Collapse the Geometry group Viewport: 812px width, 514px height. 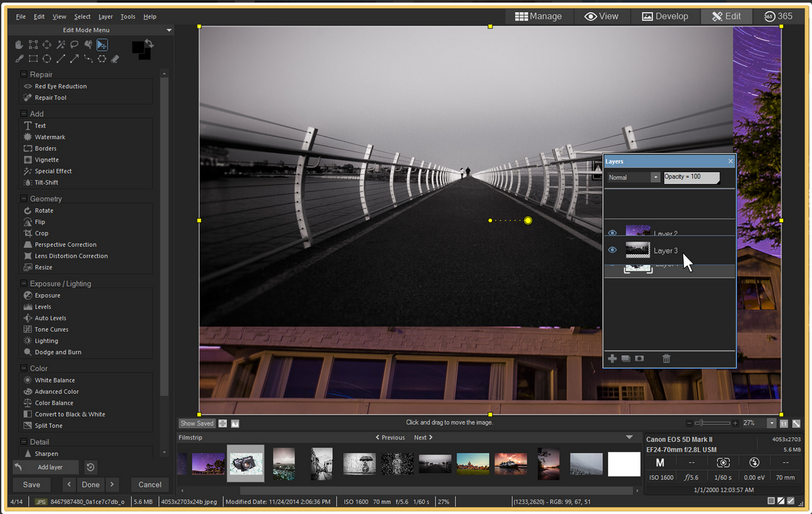pos(24,199)
